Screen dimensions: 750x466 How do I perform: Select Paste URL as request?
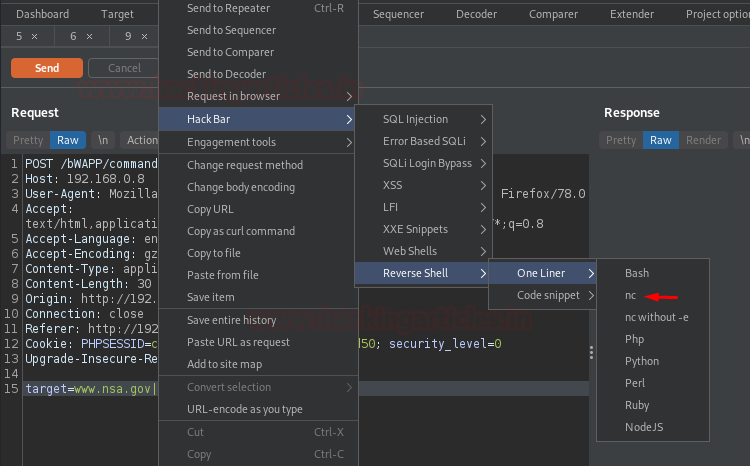pos(258,342)
